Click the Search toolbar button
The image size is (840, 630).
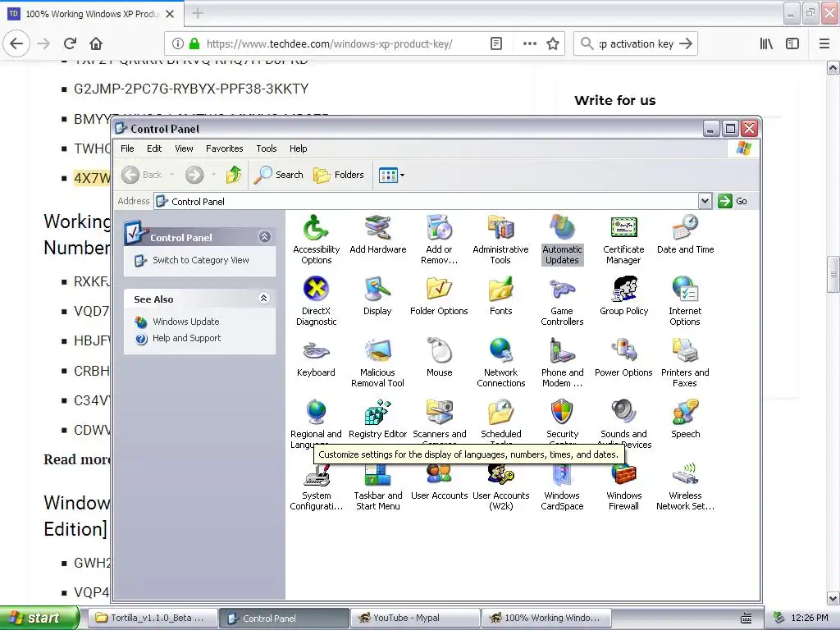[x=279, y=175]
